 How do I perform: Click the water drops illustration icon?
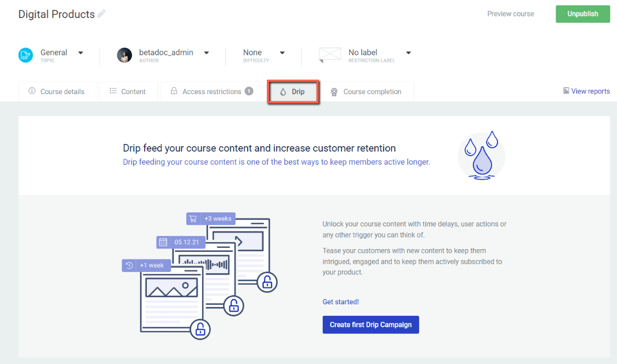(x=481, y=155)
